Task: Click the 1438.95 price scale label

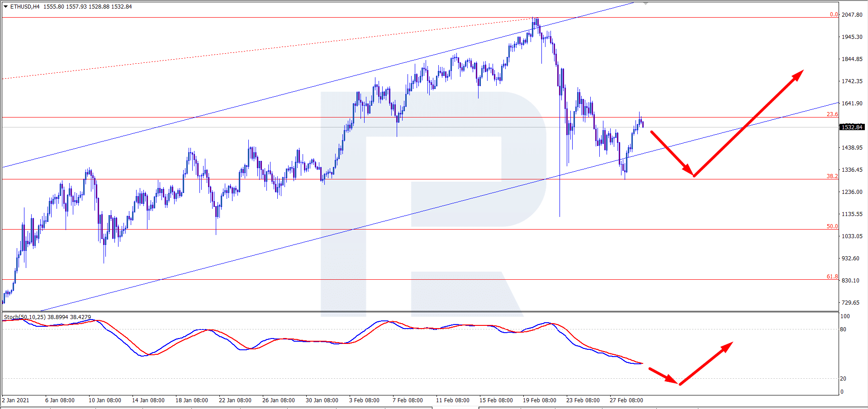Action: click(x=852, y=148)
